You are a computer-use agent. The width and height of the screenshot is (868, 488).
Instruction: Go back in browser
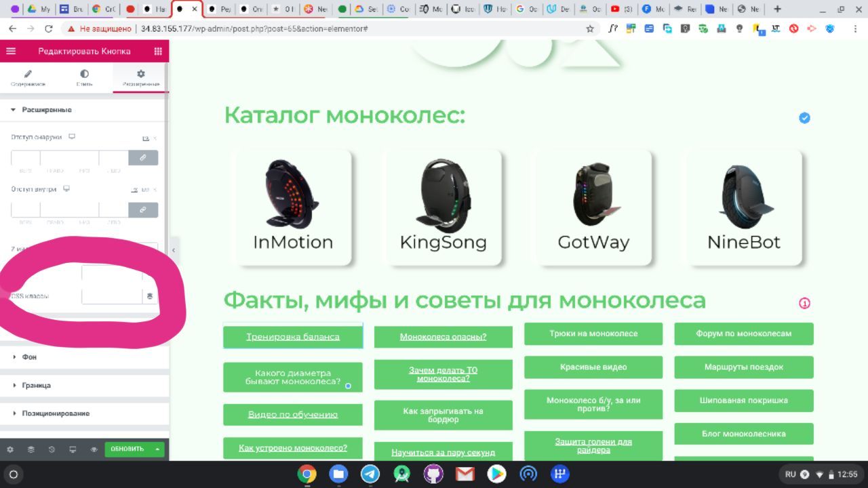click(13, 28)
